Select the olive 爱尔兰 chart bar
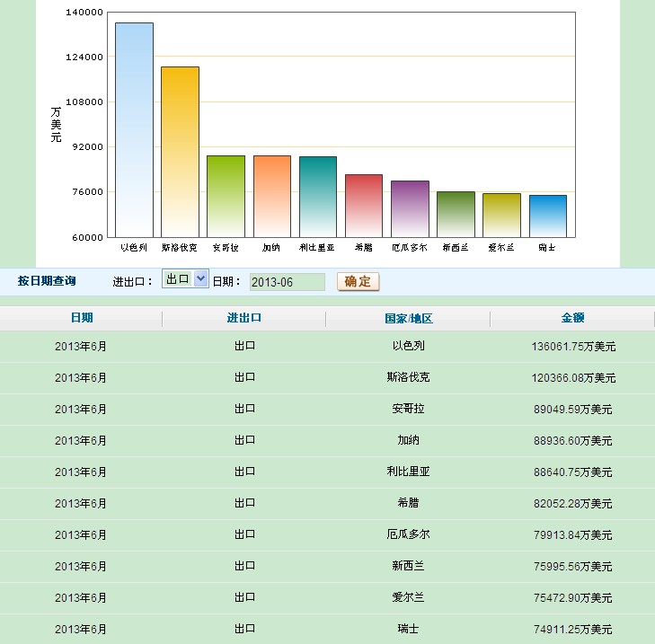 coord(501,215)
